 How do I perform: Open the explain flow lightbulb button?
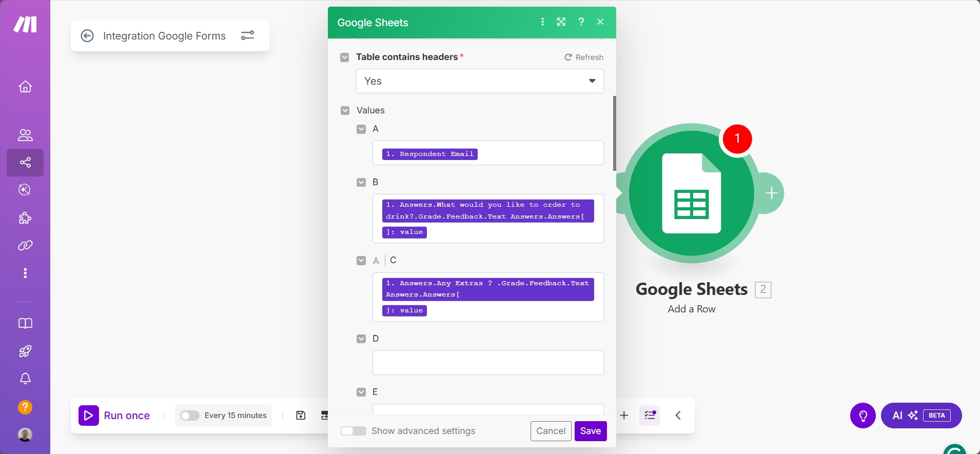pos(863,416)
